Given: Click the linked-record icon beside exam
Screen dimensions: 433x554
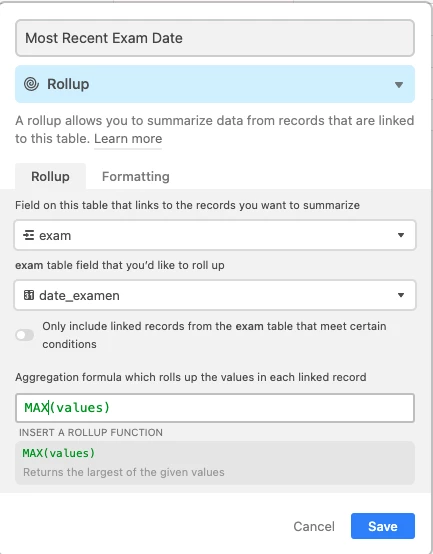Looking at the screenshot, I should click(28, 235).
